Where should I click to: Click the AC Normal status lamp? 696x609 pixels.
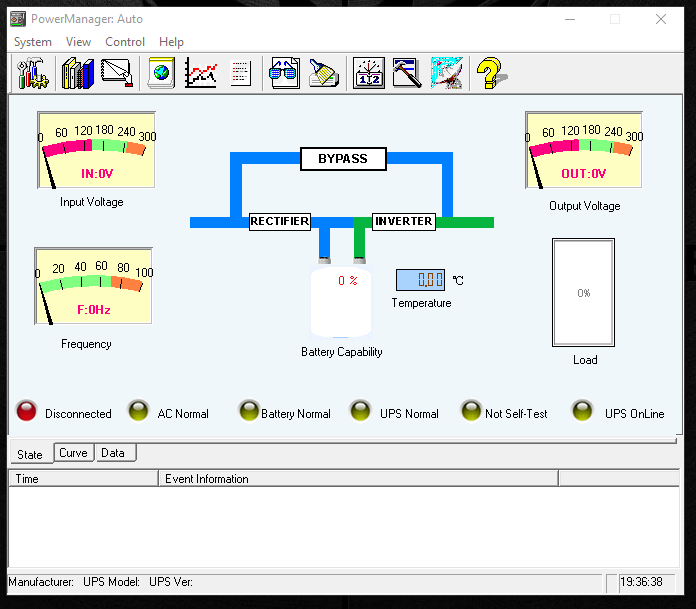click(138, 411)
